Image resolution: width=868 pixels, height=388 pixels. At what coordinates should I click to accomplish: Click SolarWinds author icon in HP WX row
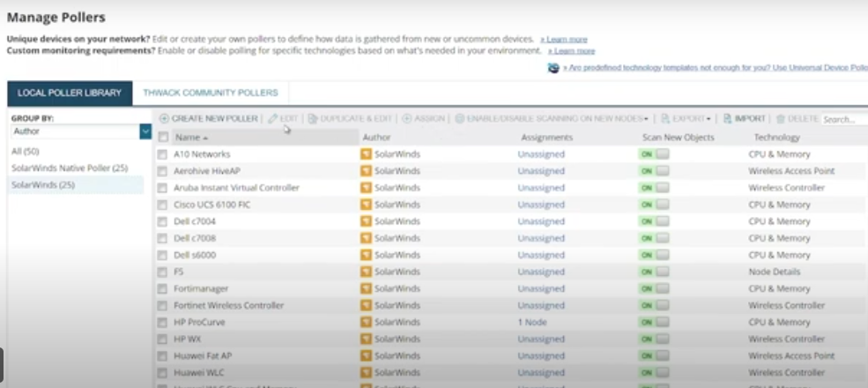366,339
